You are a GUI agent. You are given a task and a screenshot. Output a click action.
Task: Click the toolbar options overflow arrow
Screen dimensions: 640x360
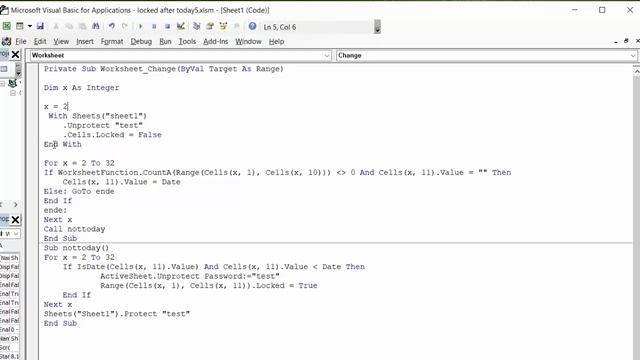pyautogui.click(x=378, y=27)
